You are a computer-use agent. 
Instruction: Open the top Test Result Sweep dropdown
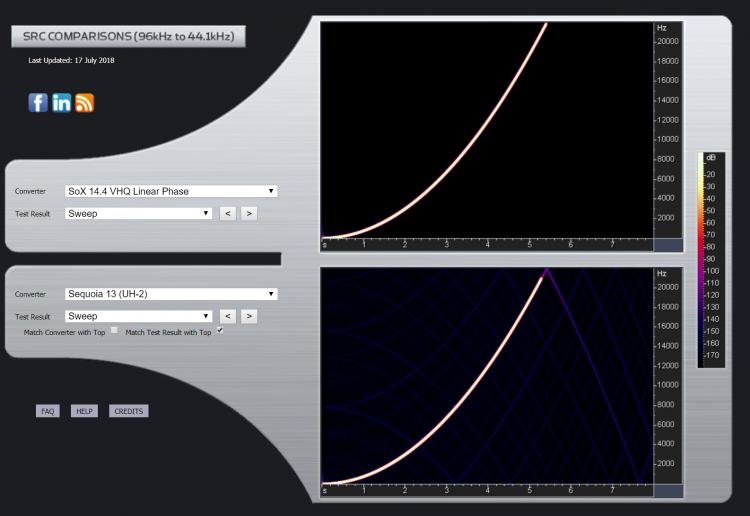pos(138,213)
